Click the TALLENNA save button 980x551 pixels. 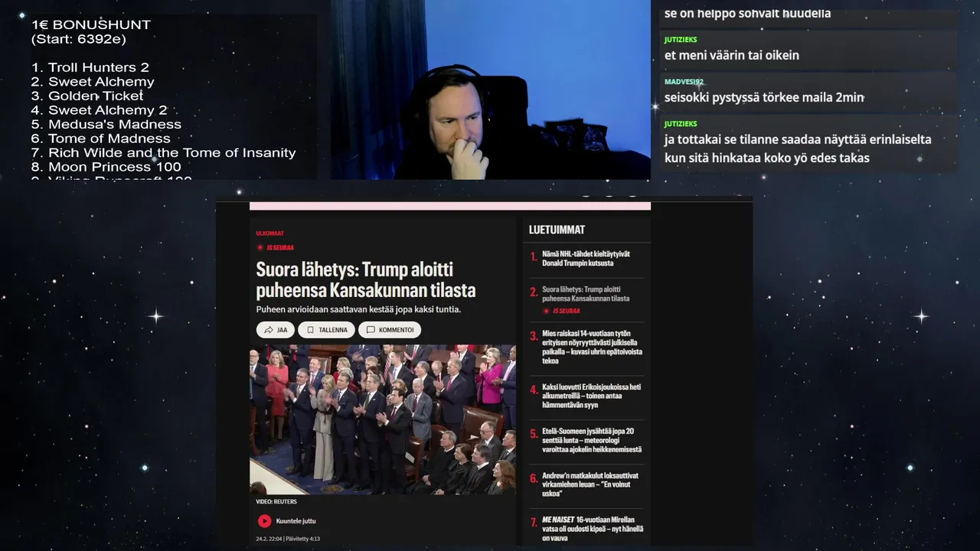326,330
